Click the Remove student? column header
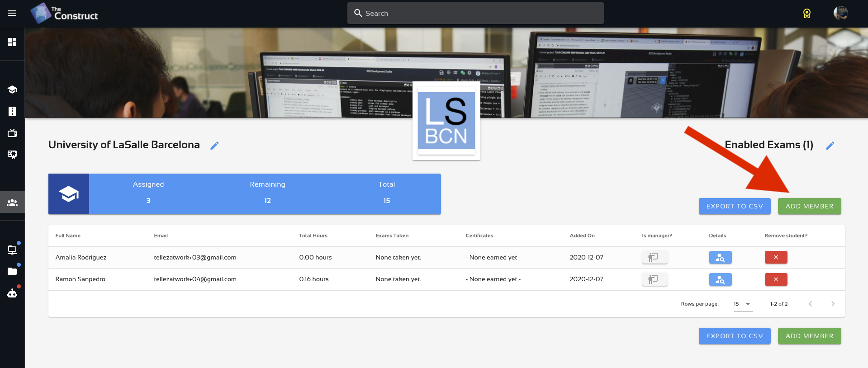The height and width of the screenshot is (368, 868). [x=786, y=236]
